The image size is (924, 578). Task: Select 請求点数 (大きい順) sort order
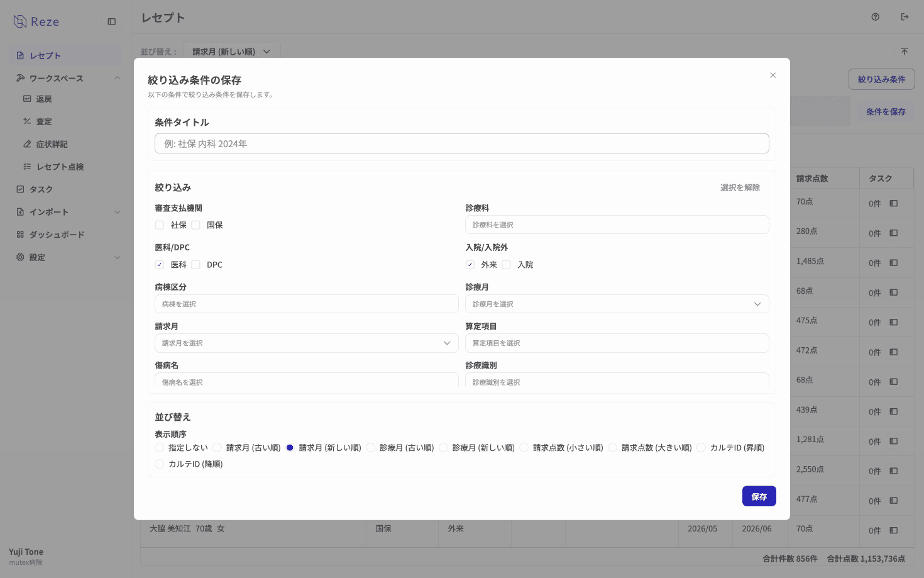pyautogui.click(x=613, y=448)
